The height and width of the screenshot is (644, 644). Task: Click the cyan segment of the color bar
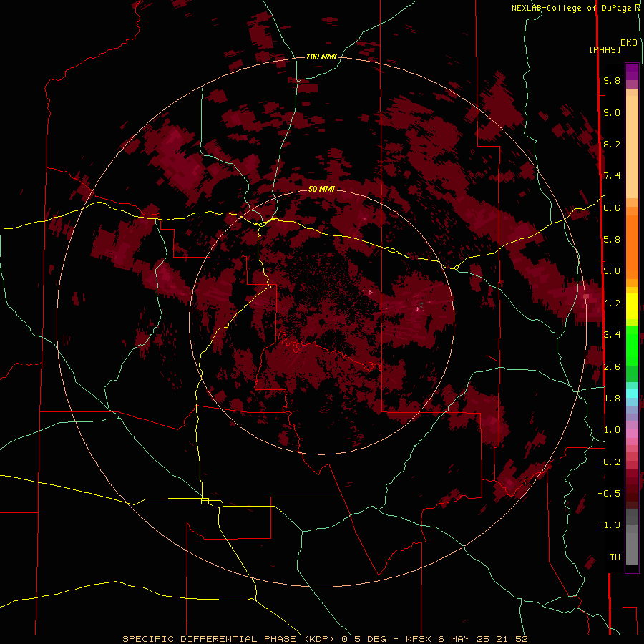632,393
